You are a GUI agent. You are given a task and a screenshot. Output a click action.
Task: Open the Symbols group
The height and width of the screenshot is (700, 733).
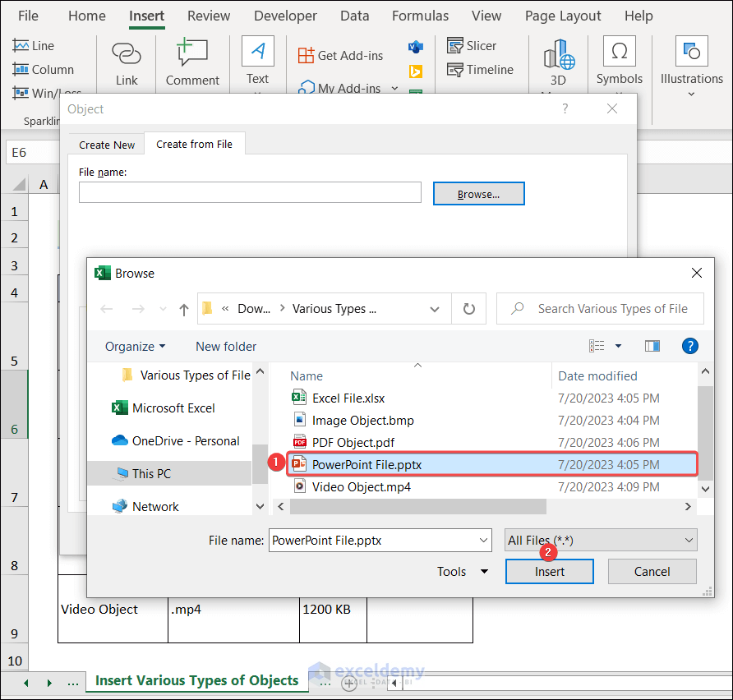click(619, 62)
